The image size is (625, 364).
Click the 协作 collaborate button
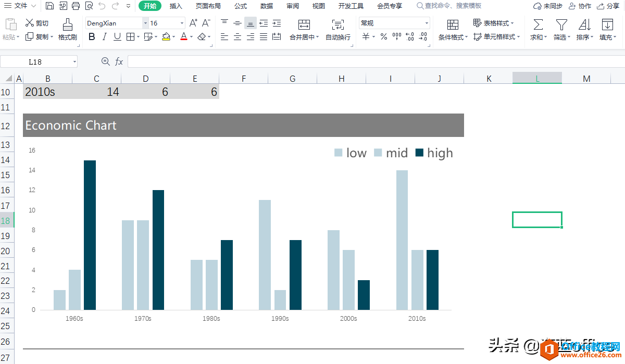tap(580, 6)
